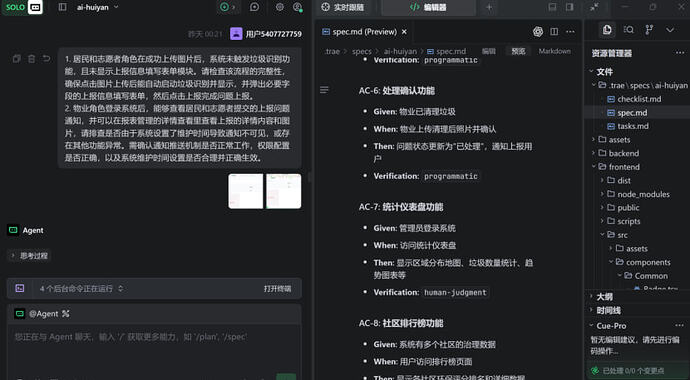The image size is (690, 380).
Task: Click undo arrow icon beside message
Action: tap(46, 59)
